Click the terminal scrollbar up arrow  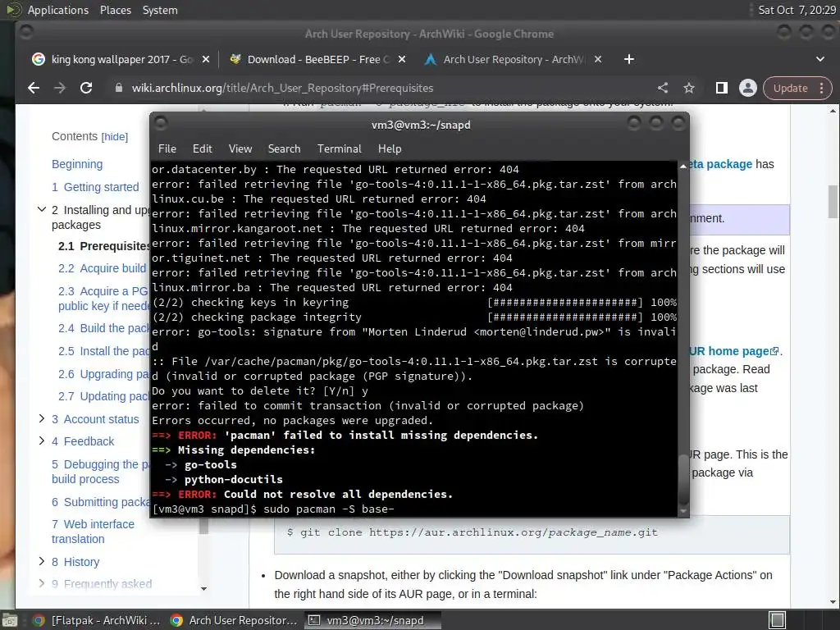point(683,167)
